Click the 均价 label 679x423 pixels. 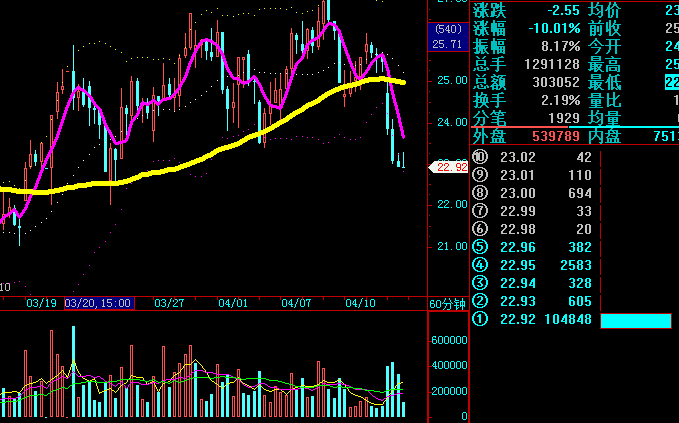coord(605,10)
